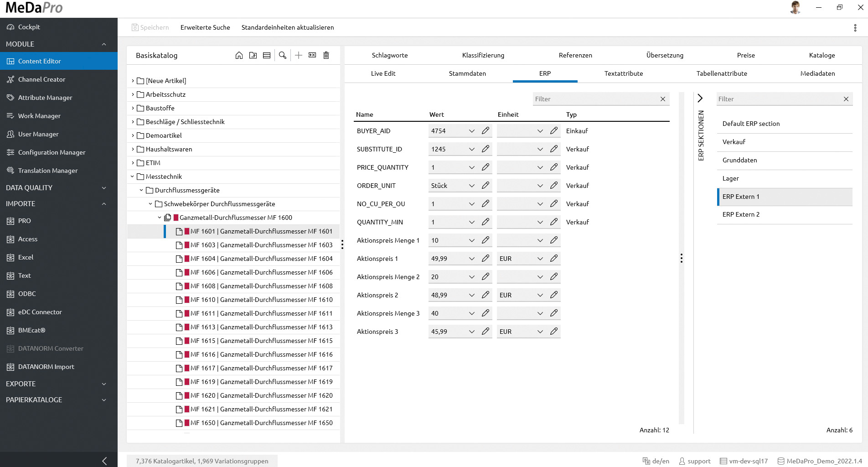Screen dimensions: 868x467
Task: Switch catalog to list view icon
Action: pyautogui.click(x=267, y=55)
